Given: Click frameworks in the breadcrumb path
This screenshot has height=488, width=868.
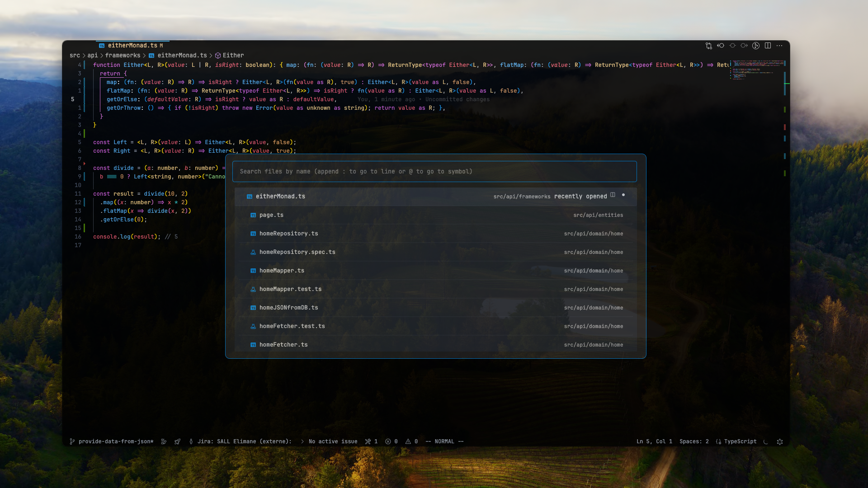Looking at the screenshot, I should tap(123, 55).
